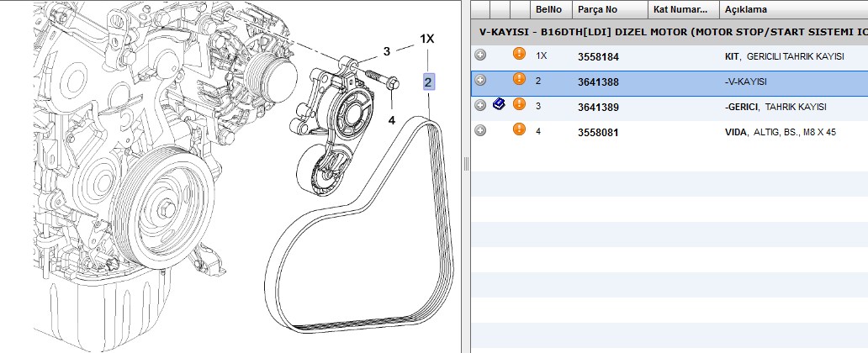Click orange warning icon on VIDA row
Viewport: 868px width, 353px height.
pos(519,129)
